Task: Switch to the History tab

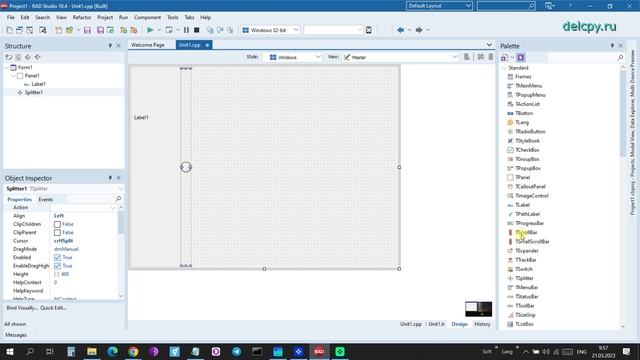Action: tap(482, 324)
